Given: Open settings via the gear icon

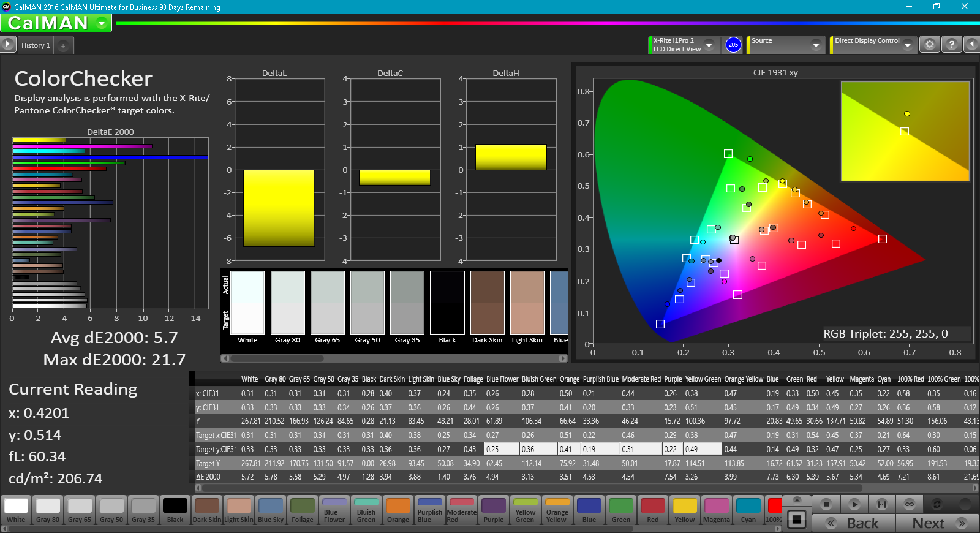Looking at the screenshot, I should pos(930,45).
